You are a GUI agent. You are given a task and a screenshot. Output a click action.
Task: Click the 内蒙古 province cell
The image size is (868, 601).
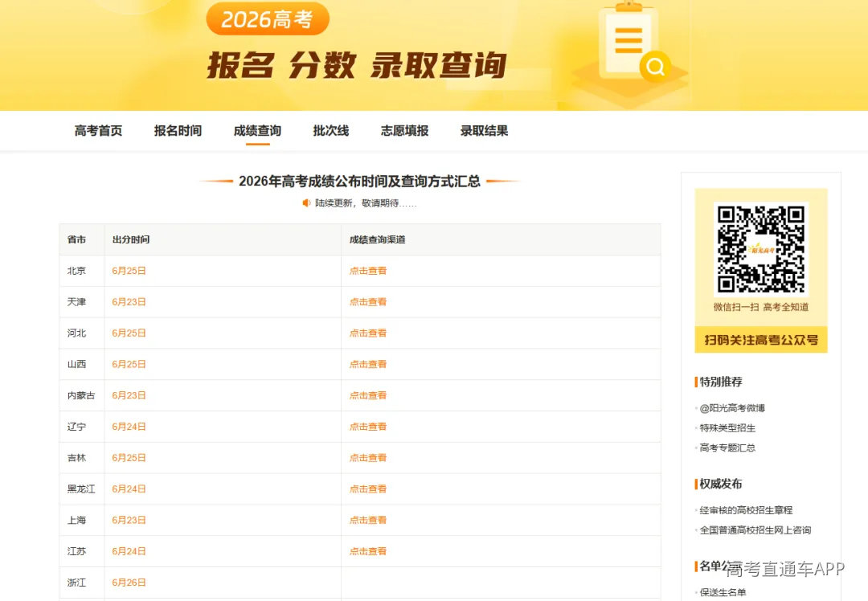tap(81, 395)
